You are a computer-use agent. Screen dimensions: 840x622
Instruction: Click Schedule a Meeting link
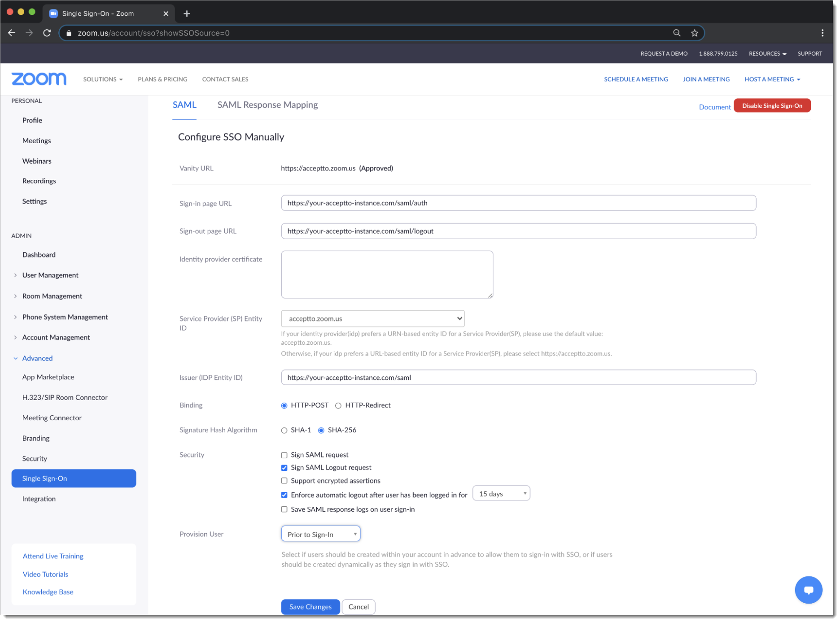point(636,79)
